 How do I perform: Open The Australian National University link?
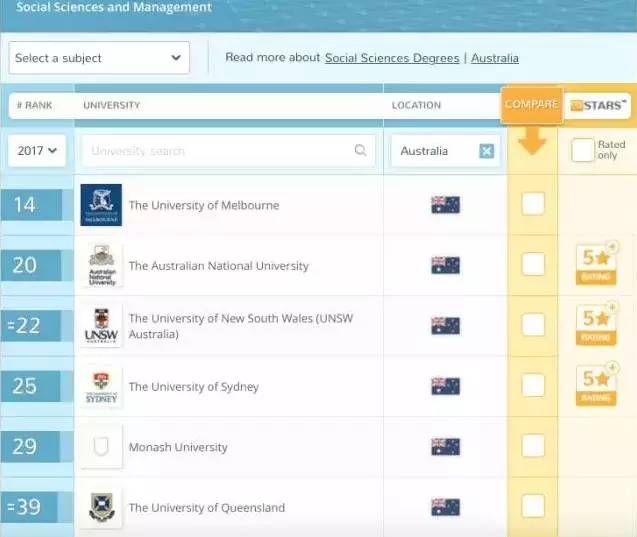(219, 266)
